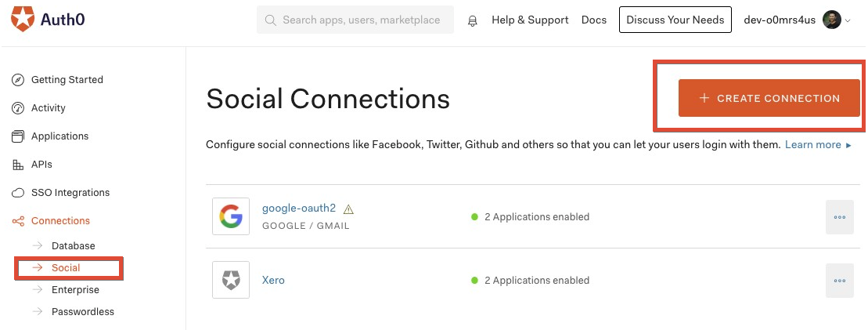Viewport: 868px width, 330px height.
Task: Click the SSO Integrations cloud icon
Action: [x=18, y=193]
